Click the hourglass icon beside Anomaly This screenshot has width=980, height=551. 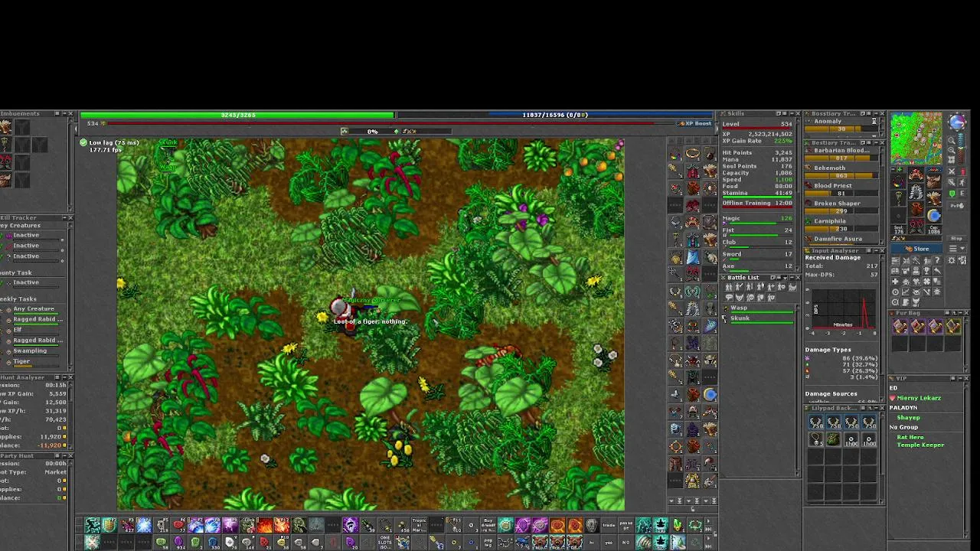tap(875, 121)
